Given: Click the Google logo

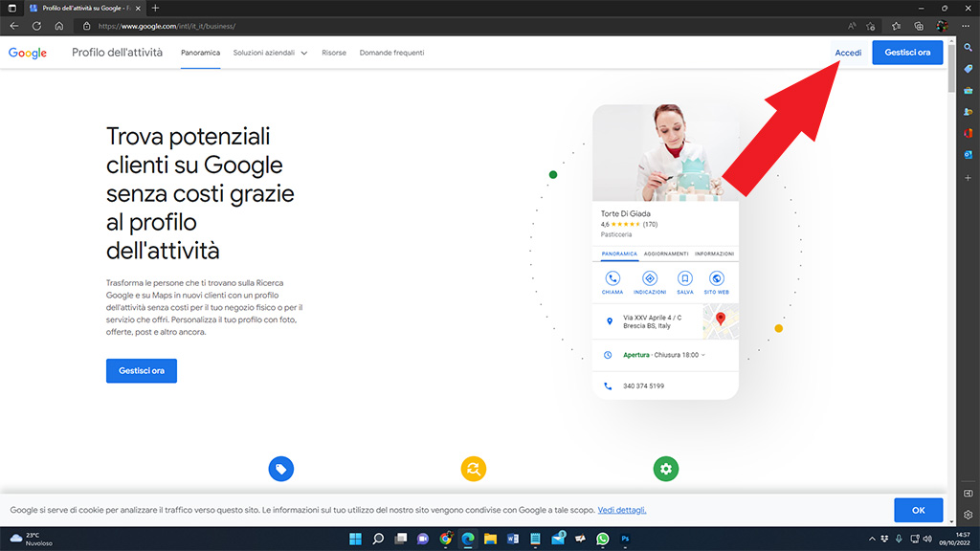Looking at the screenshot, I should click(28, 54).
